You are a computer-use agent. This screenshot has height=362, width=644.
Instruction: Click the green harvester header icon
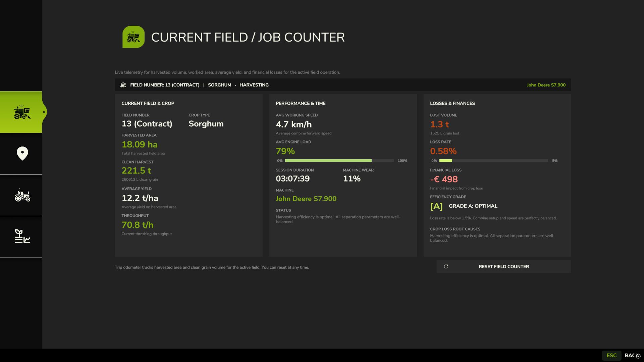(x=133, y=37)
